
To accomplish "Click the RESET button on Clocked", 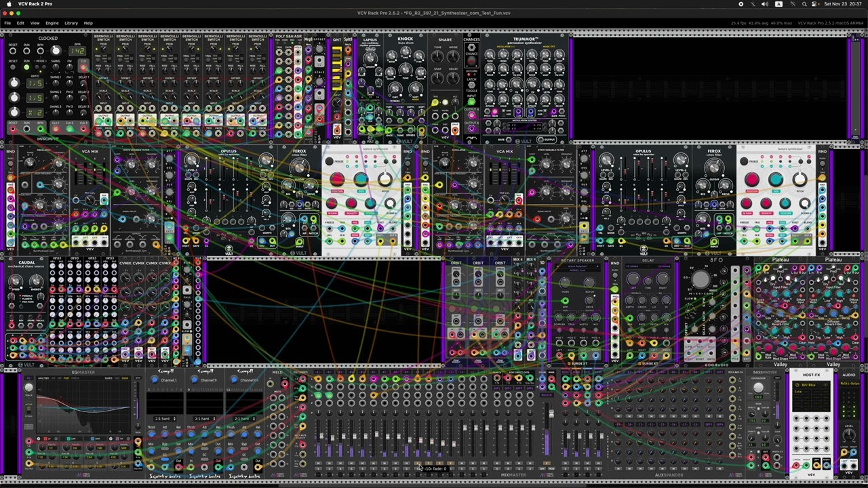I will pyautogui.click(x=13, y=67).
